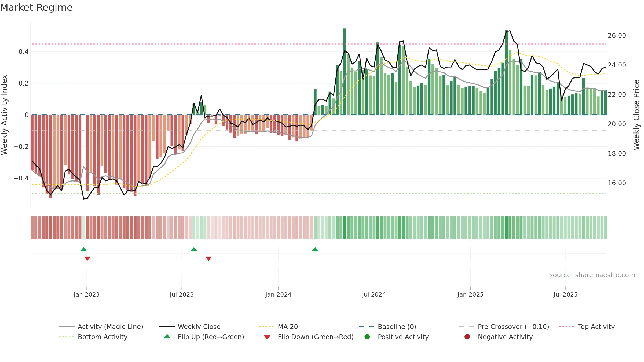Click the green flip-up triangle near Mar 2024
This screenshot has height=362, width=644.
pos(315,249)
